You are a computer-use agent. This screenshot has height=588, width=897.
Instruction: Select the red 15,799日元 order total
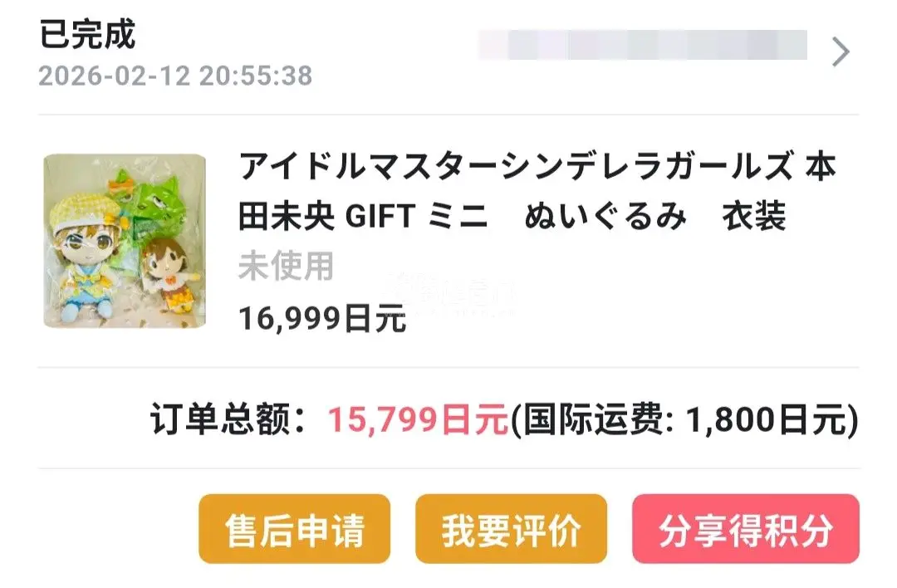tap(418, 419)
